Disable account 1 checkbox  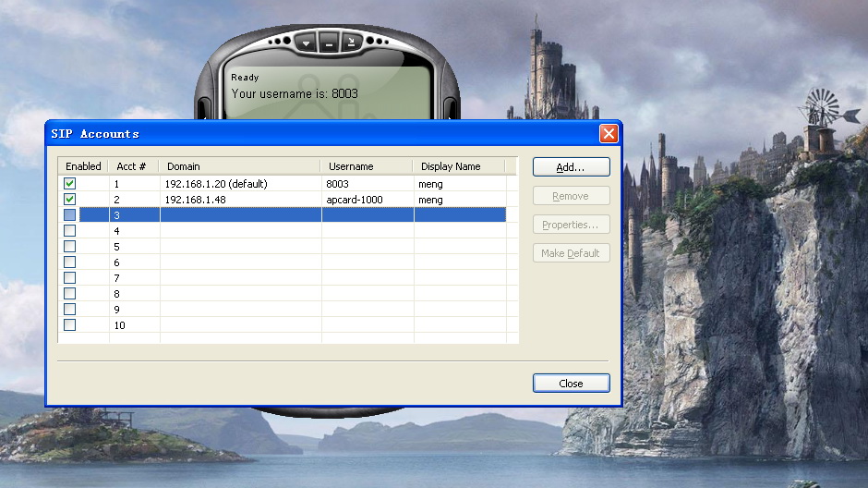(x=69, y=184)
